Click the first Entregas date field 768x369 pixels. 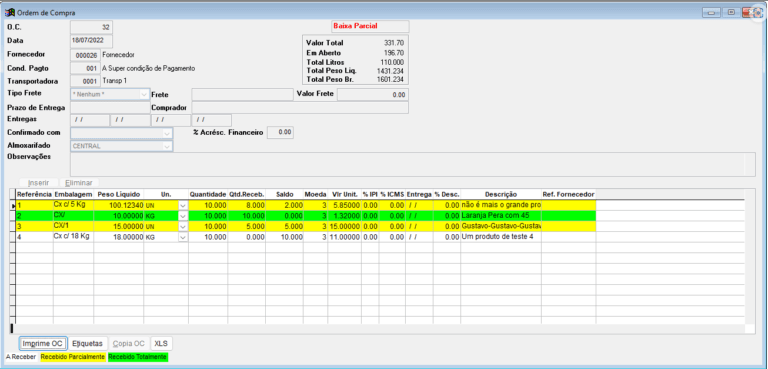click(90, 120)
